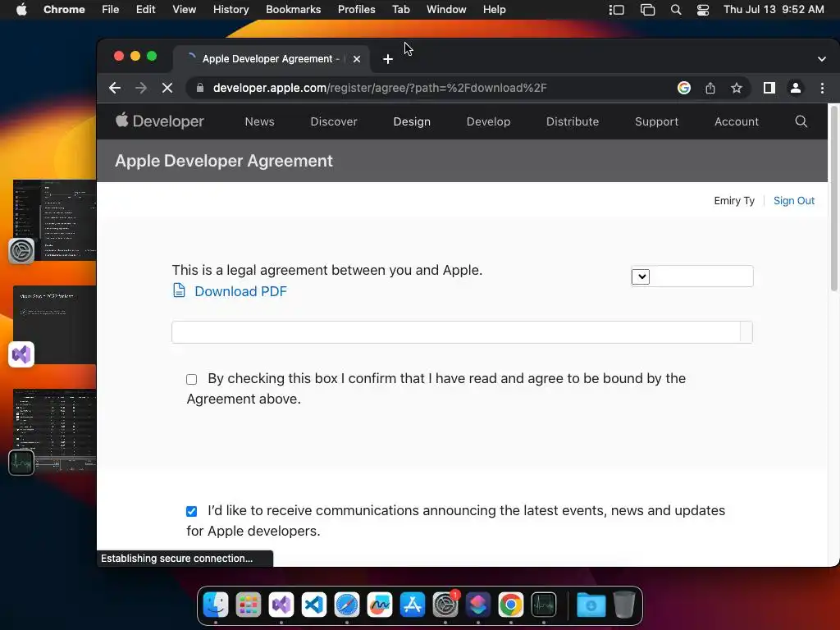This screenshot has width=840, height=630.
Task: Switch to System Settings Stage Manager thumbnail
Action: [55, 220]
